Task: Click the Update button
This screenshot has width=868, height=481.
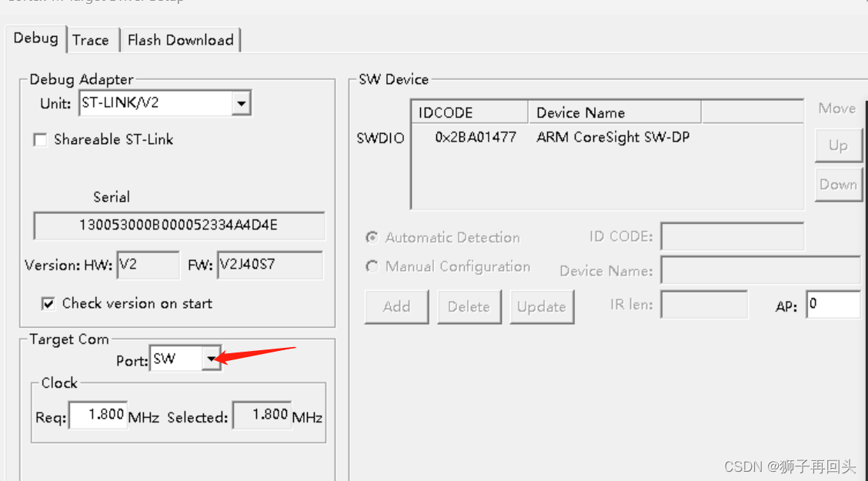Action: coord(542,306)
